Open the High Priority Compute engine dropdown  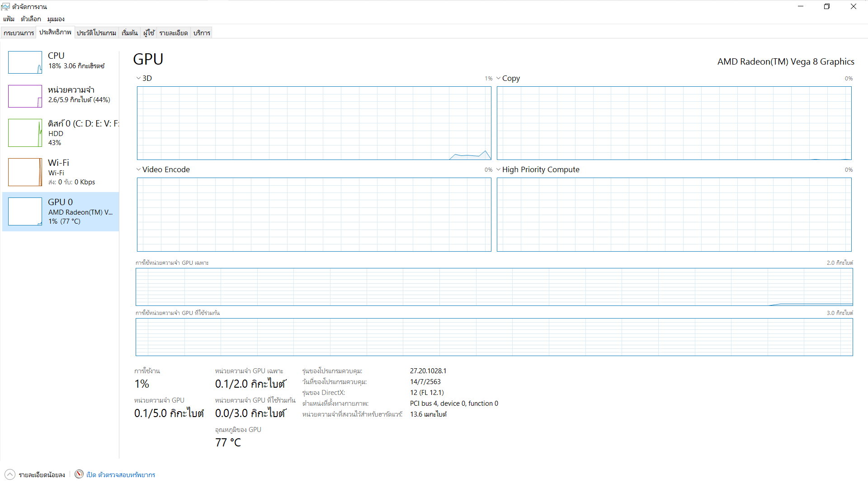tap(498, 169)
